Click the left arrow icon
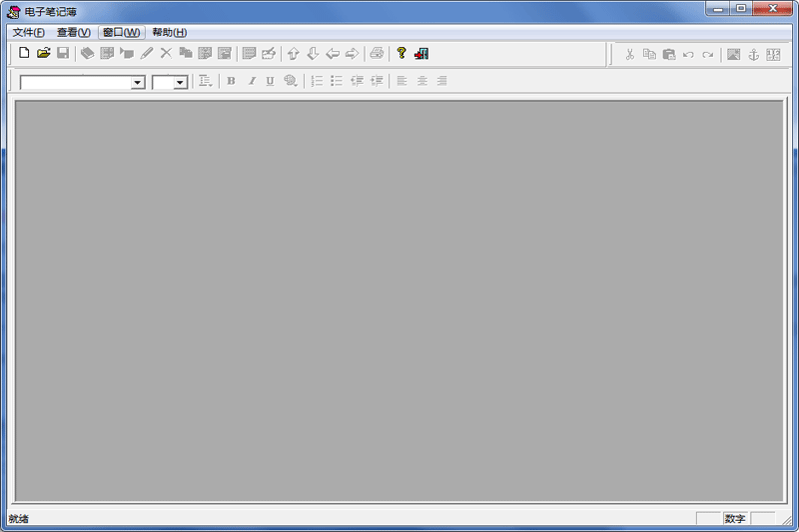This screenshot has width=799, height=532. click(x=333, y=54)
